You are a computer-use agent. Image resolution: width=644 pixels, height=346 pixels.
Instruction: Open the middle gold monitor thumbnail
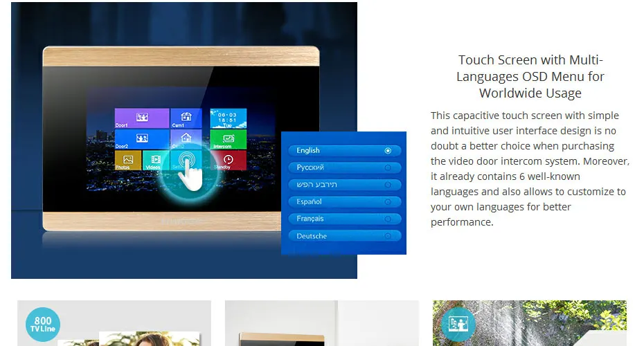point(322,323)
